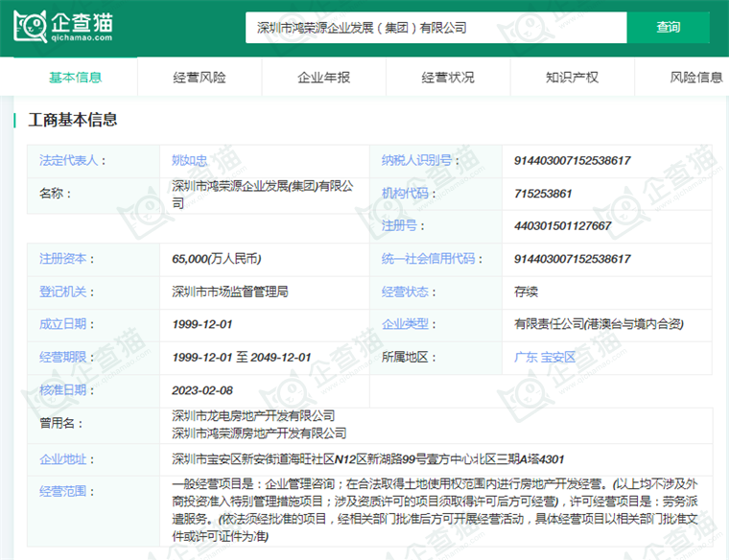This screenshot has height=560, width=729.
Task: Select the taxpayer number beside 纳税人识别号
Action: [x=572, y=160]
